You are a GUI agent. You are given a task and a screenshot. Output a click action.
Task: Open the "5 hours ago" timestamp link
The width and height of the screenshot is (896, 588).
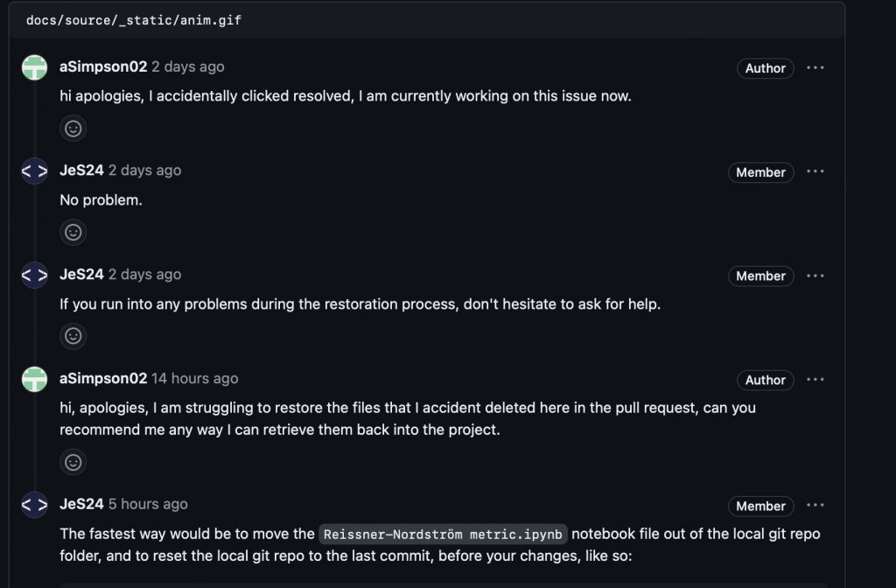[148, 504]
